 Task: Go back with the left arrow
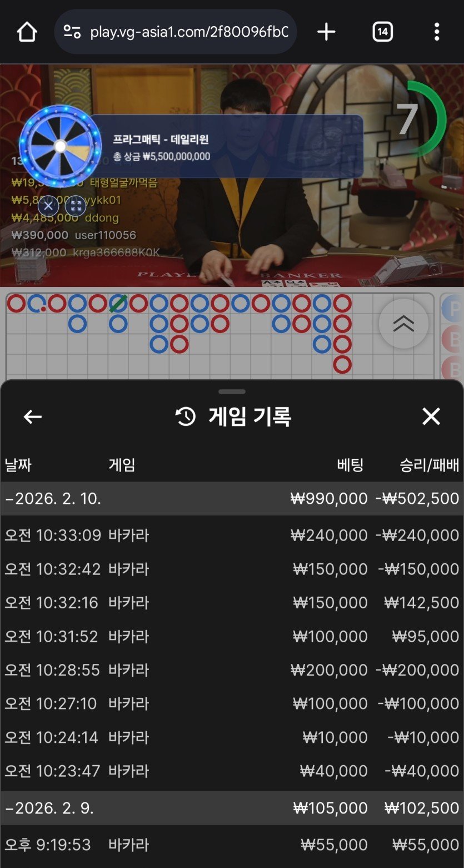[32, 416]
